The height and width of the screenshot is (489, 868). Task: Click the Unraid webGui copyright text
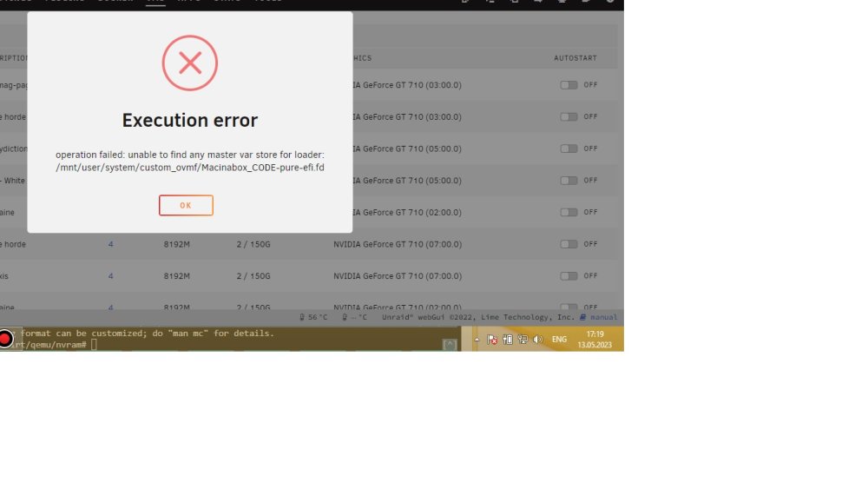click(x=478, y=317)
